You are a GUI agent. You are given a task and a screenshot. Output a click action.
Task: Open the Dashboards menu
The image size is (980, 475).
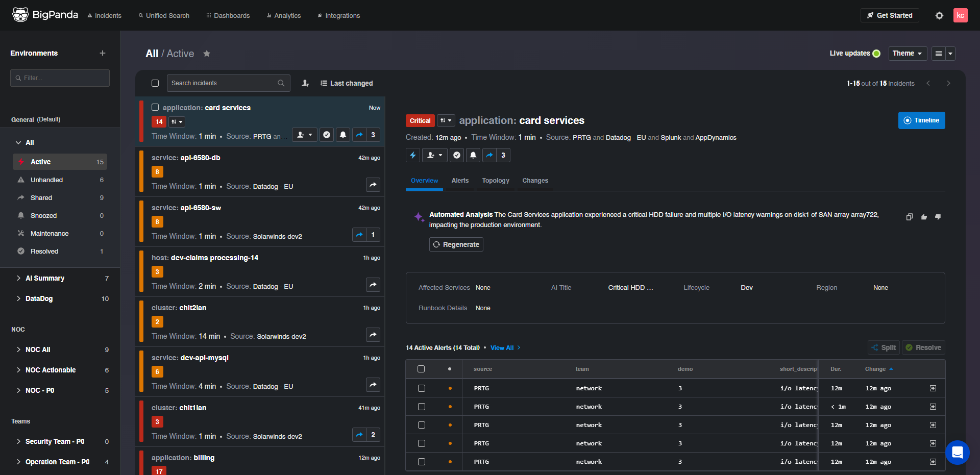[228, 16]
